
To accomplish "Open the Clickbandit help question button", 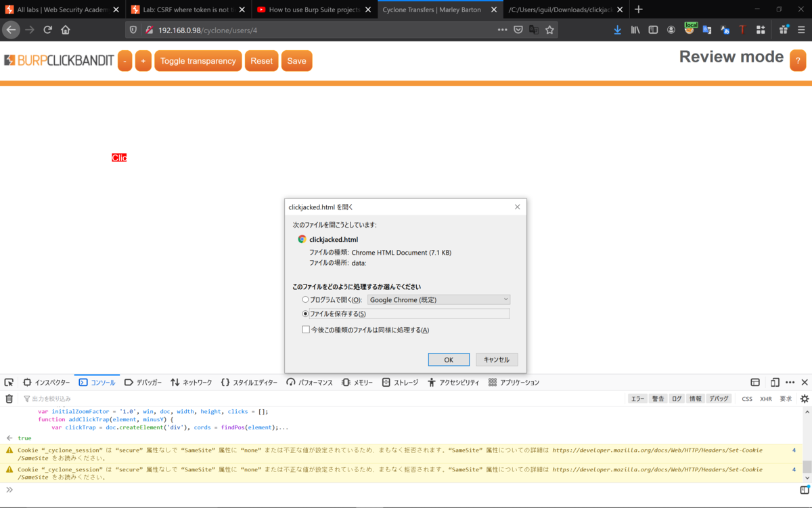I will click(x=798, y=61).
